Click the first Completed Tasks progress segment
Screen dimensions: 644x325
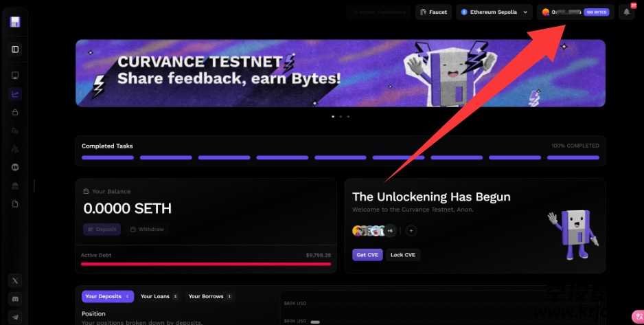click(108, 157)
